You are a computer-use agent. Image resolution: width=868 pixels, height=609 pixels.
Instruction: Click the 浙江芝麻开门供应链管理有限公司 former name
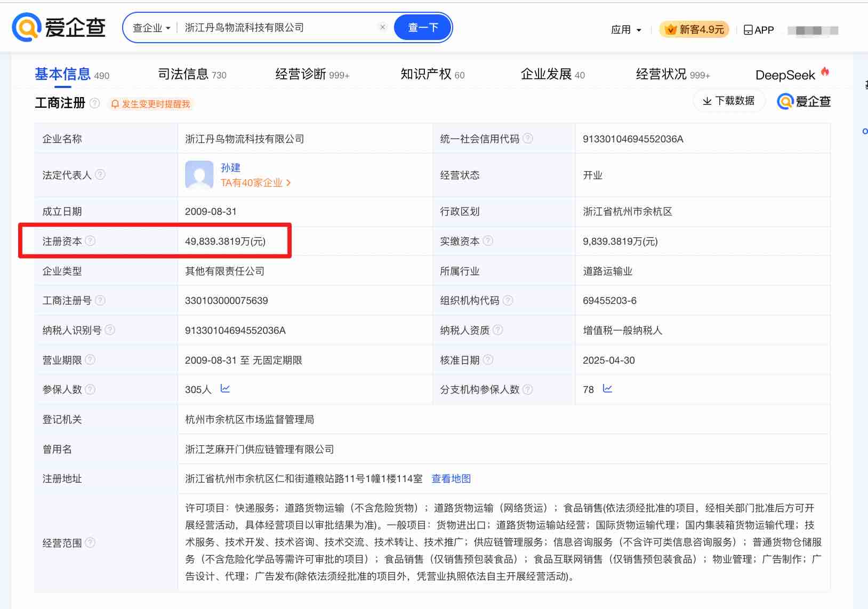click(260, 450)
